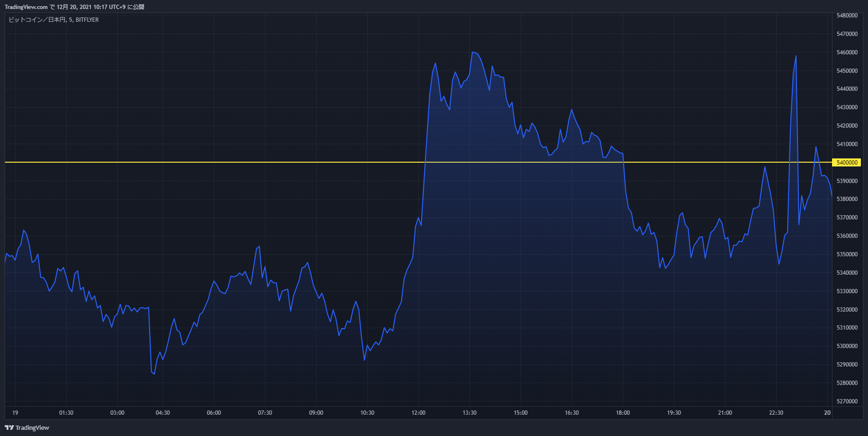Click the 20 date label on time axis

point(827,413)
